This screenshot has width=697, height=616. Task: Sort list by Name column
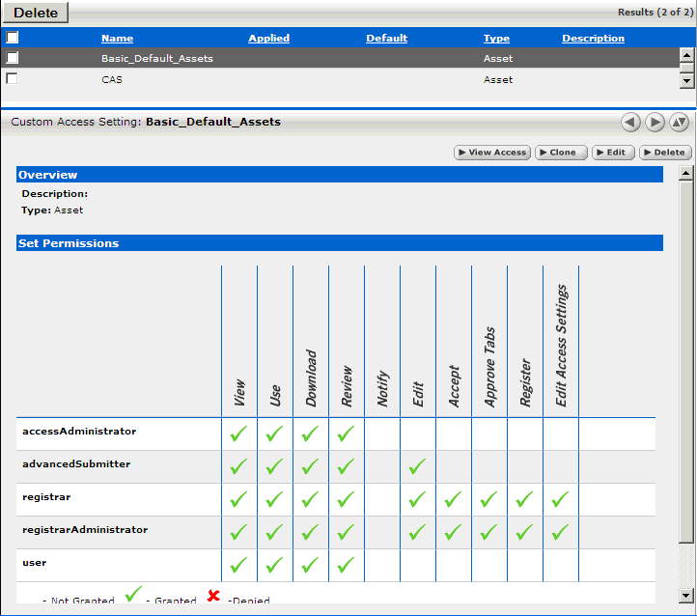[x=118, y=39]
